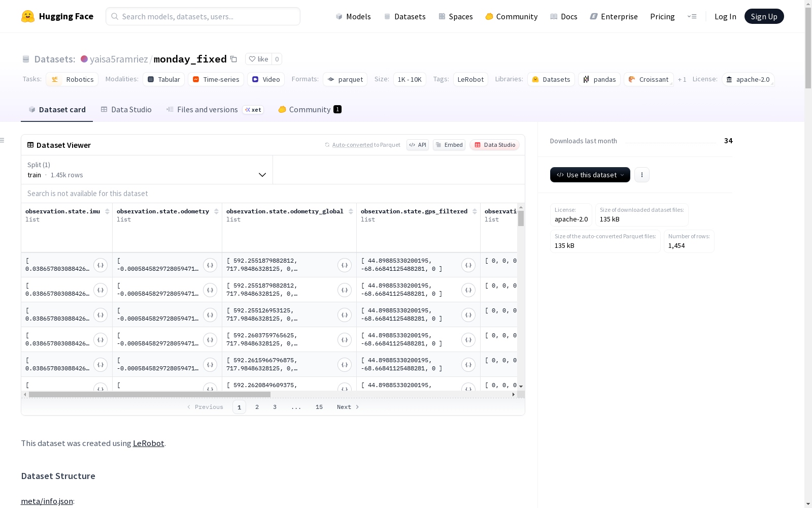The width and height of the screenshot is (812, 508).
Task: Open Docs in top navigation
Action: [x=563, y=16]
